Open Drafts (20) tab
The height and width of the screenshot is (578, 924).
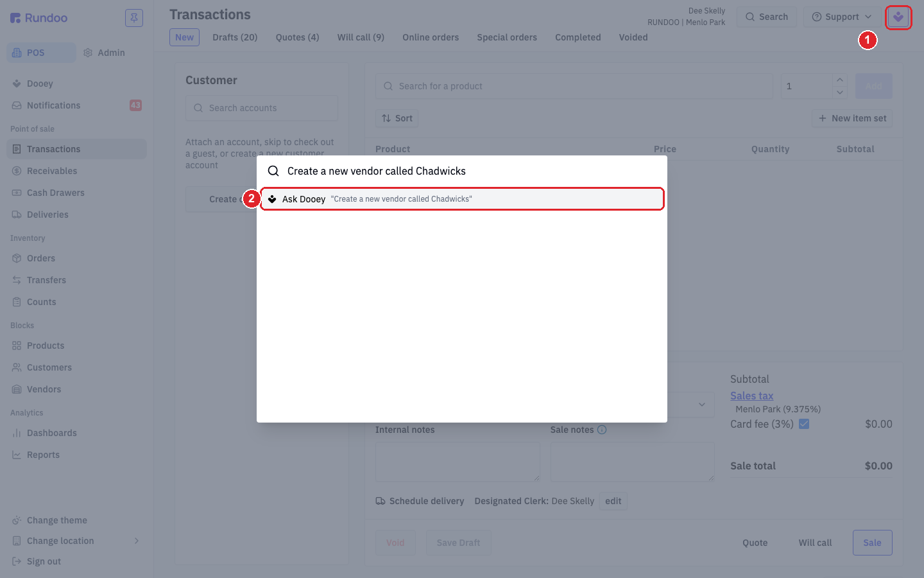click(x=235, y=37)
